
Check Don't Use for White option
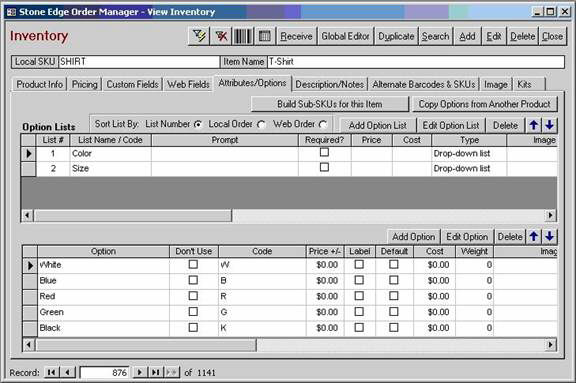click(193, 264)
